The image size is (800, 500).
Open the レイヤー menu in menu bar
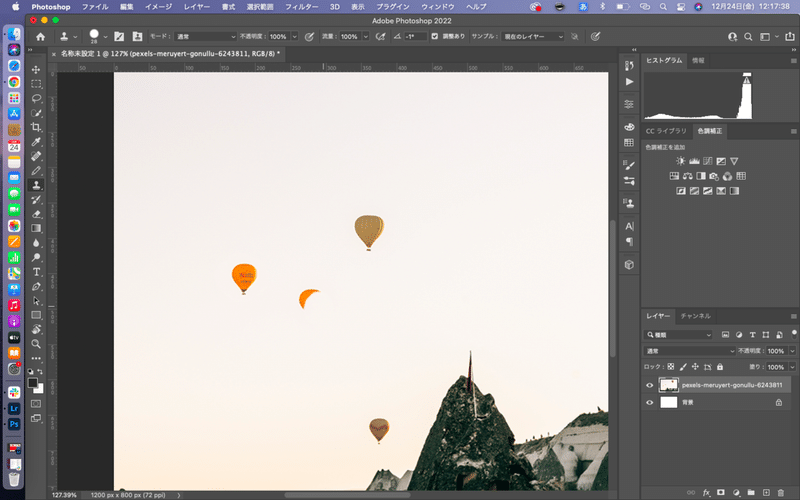coord(196,7)
